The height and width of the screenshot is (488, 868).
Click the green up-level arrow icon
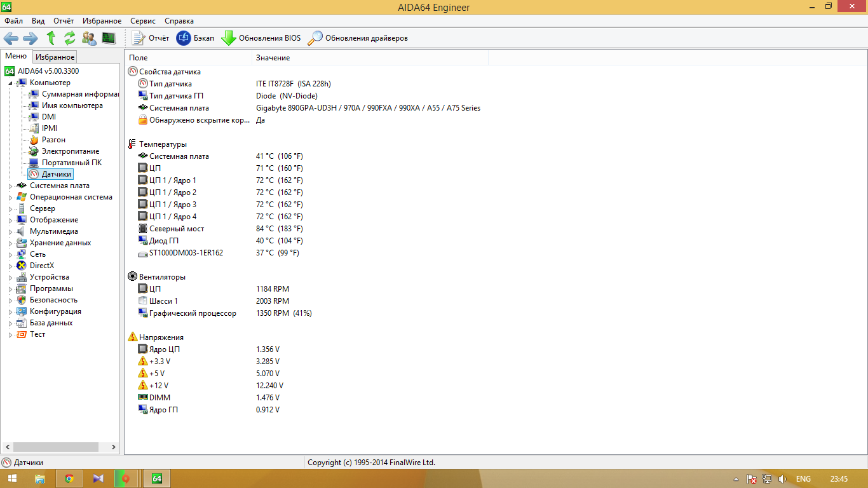pos(51,38)
